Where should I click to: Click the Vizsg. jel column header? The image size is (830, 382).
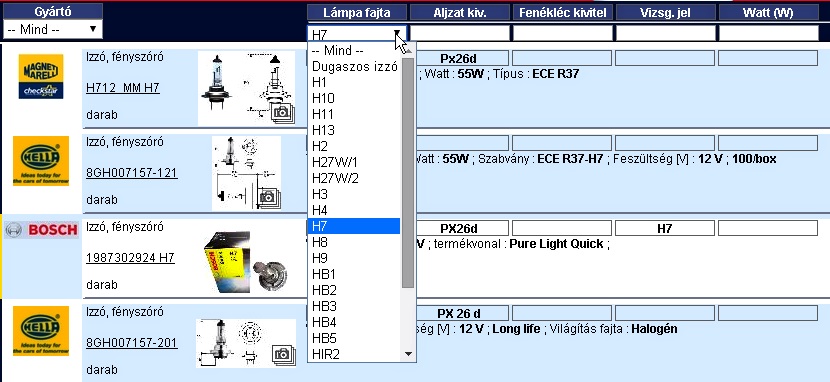tap(665, 13)
